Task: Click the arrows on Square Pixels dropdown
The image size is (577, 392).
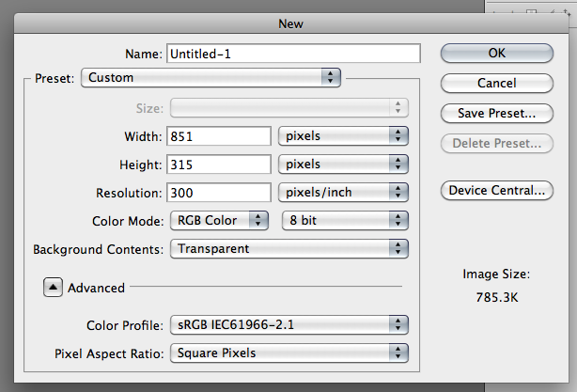Action: [x=398, y=353]
